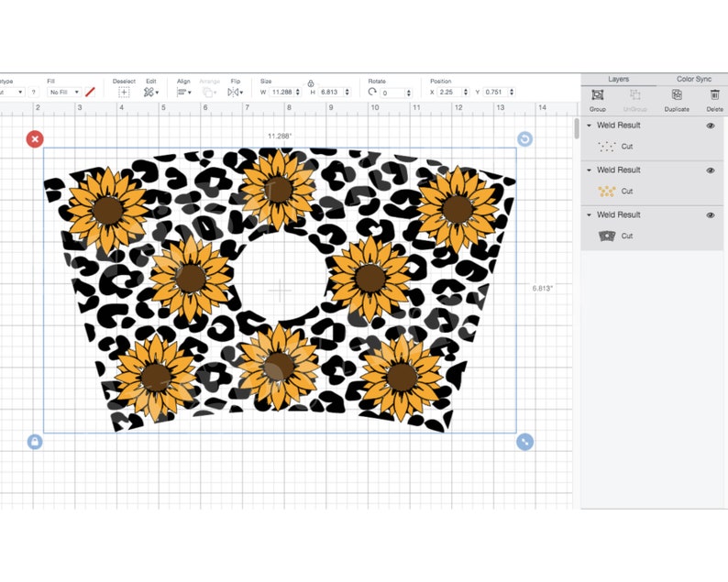Select the orange sunflowers Cut layer thumbnail

[607, 192]
